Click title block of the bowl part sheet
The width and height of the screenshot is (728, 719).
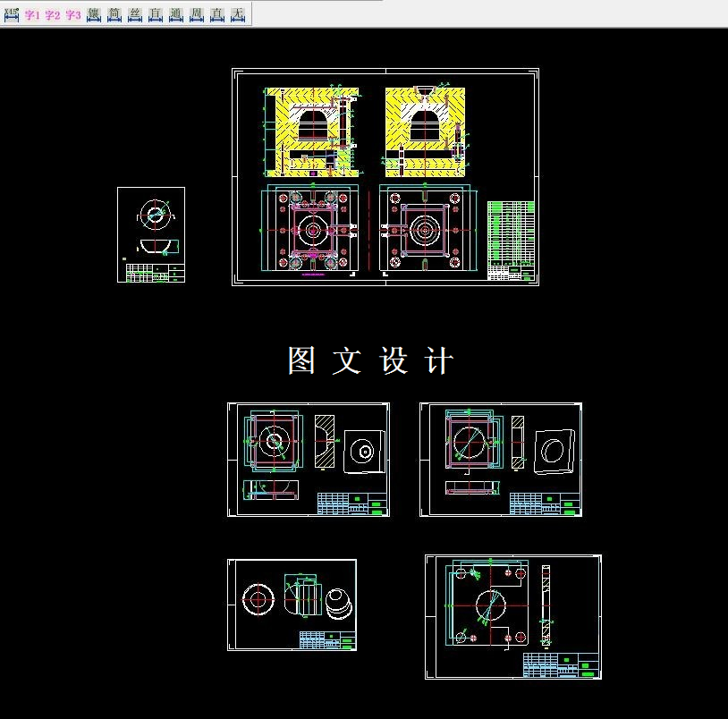coord(156,273)
